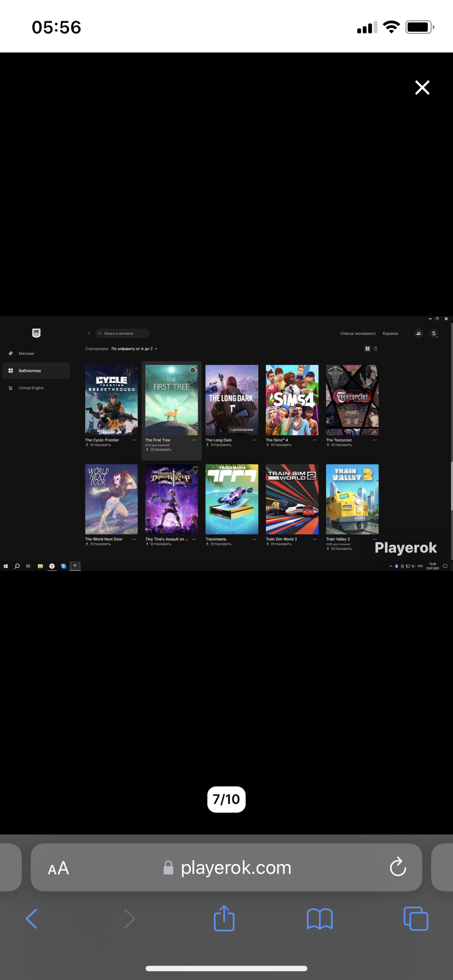Open the three-dots menu for The World Next Door
453x980 pixels.
pyautogui.click(x=134, y=539)
